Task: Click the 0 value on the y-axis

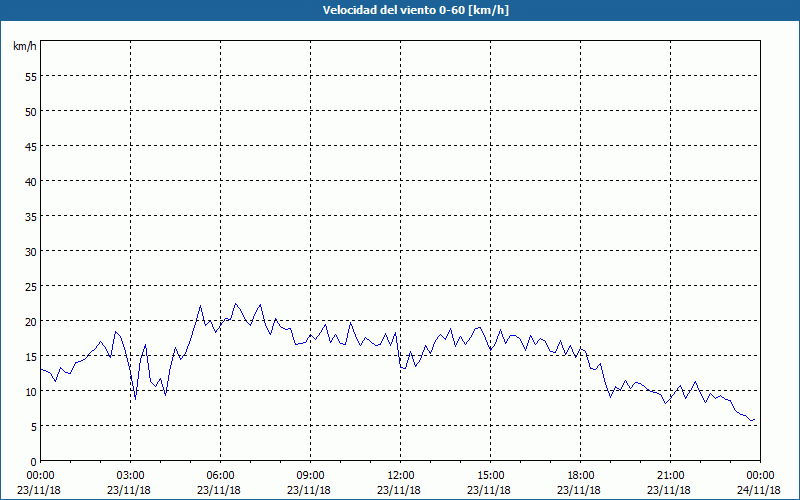Action: [34, 462]
